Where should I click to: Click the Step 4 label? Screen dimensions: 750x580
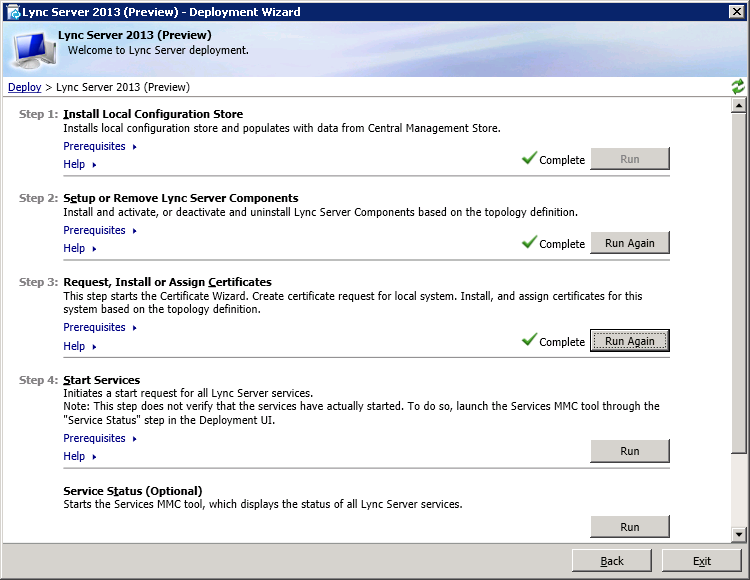coord(38,380)
